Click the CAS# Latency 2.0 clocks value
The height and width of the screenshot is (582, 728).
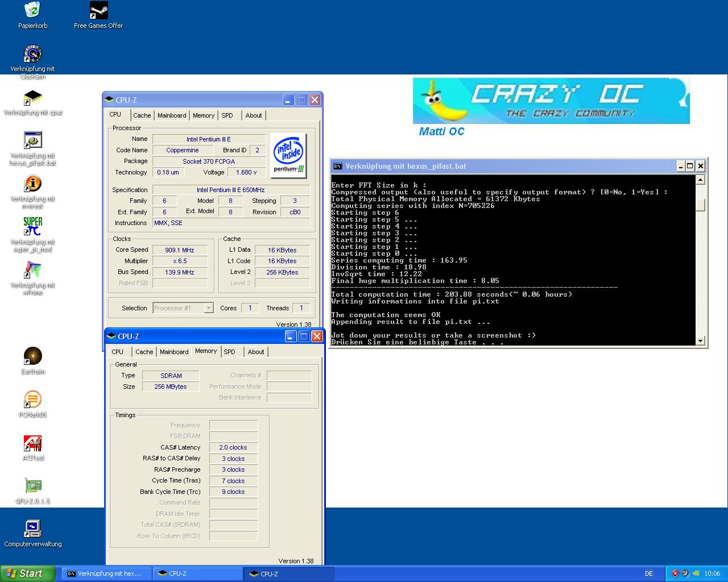tap(233, 447)
